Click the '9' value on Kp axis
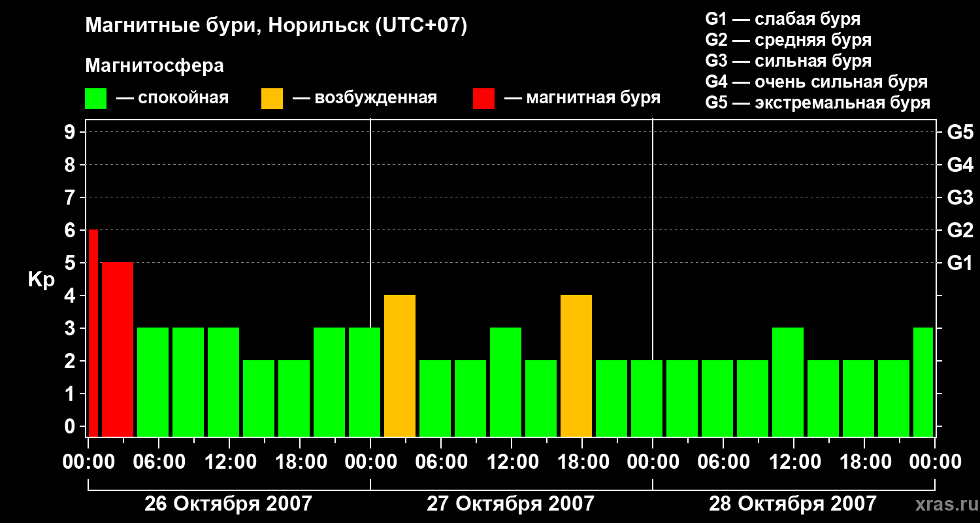980x523 pixels. 71,132
